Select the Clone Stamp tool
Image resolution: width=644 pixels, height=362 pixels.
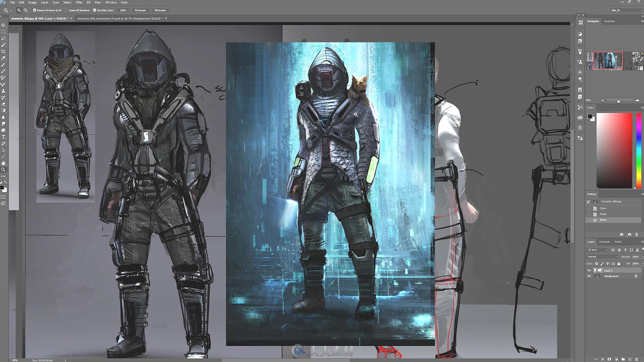click(x=3, y=91)
